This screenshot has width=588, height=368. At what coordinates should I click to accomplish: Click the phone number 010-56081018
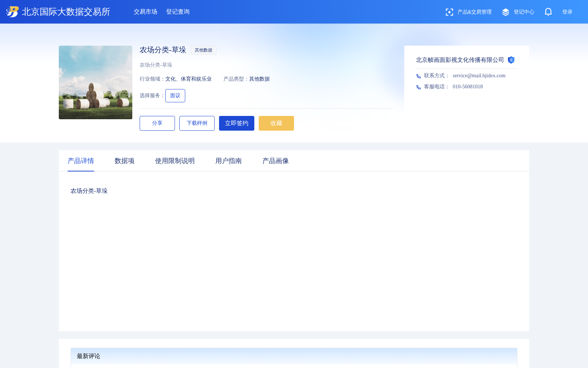point(468,87)
